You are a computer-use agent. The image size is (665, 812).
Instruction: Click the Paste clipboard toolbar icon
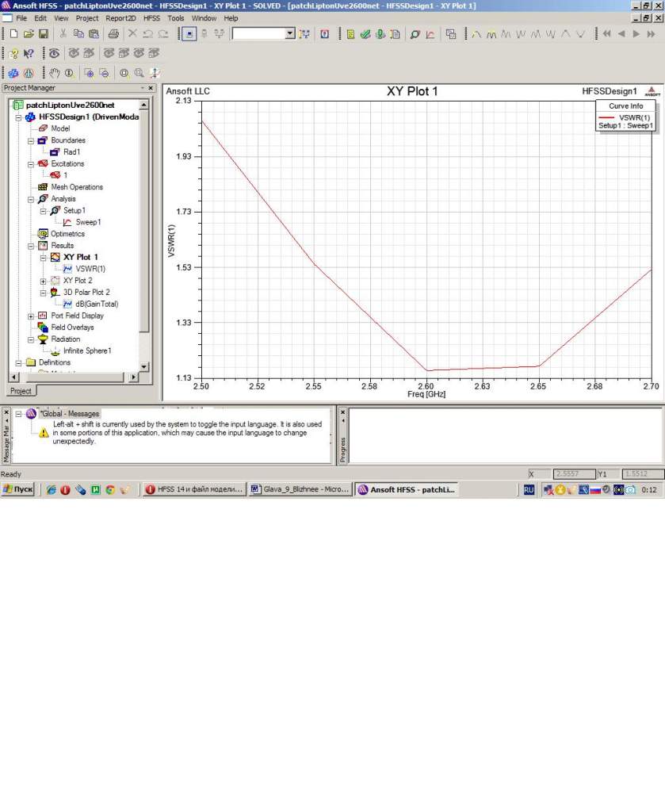tap(94, 33)
